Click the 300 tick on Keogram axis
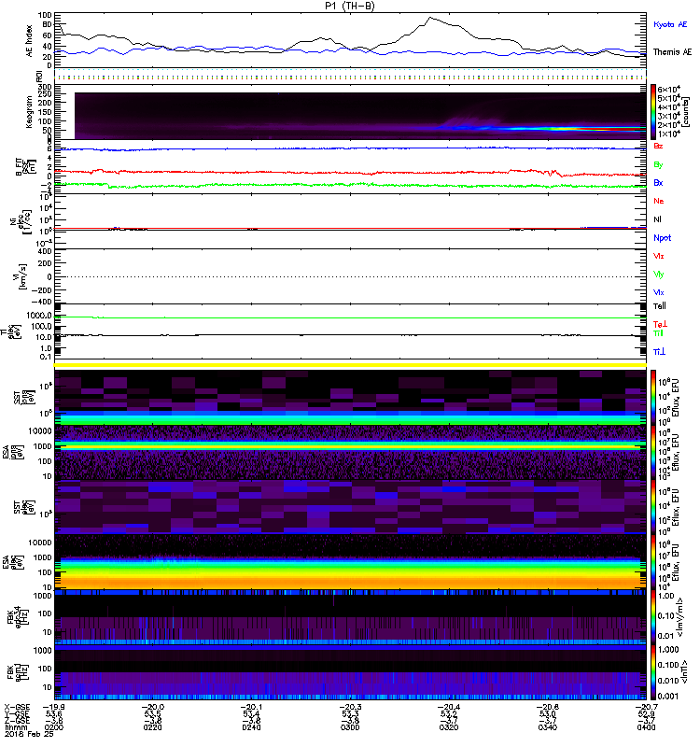 [x=45, y=87]
